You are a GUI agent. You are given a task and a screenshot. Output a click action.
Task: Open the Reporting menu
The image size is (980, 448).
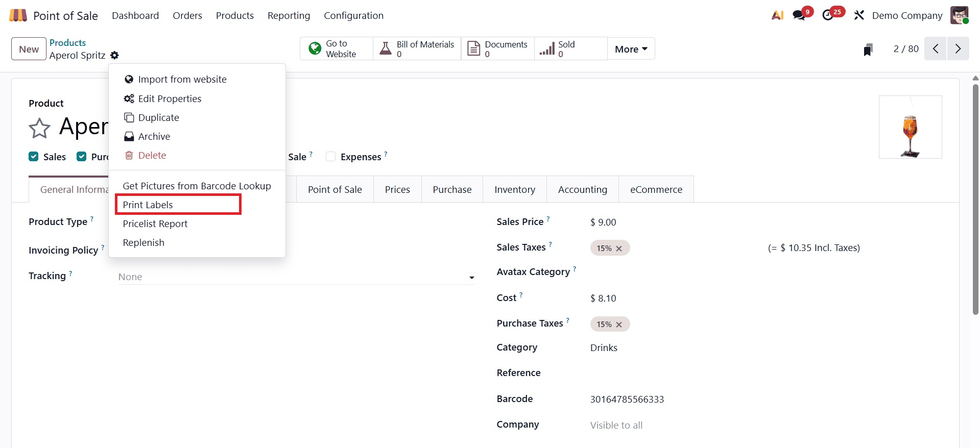[x=289, y=15]
